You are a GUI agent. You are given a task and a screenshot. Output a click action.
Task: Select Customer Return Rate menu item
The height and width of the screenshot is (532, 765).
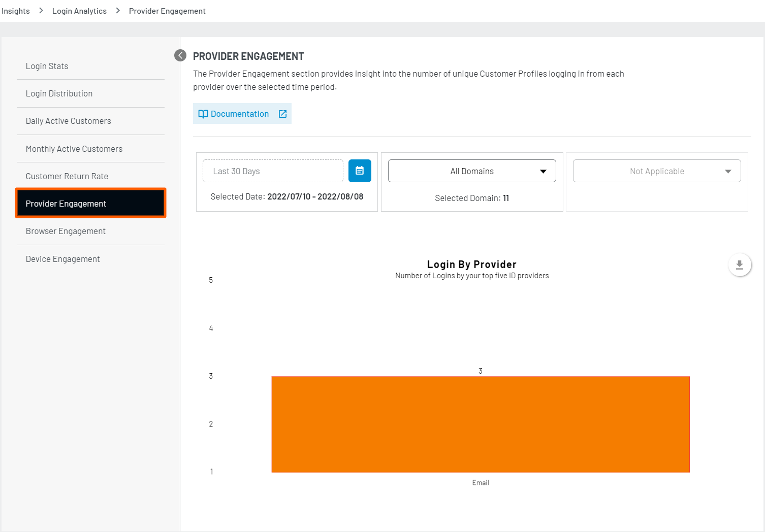pyautogui.click(x=67, y=176)
